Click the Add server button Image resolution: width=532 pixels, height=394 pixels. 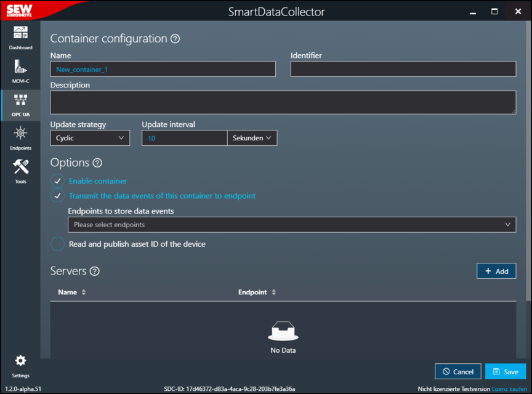pyautogui.click(x=496, y=271)
